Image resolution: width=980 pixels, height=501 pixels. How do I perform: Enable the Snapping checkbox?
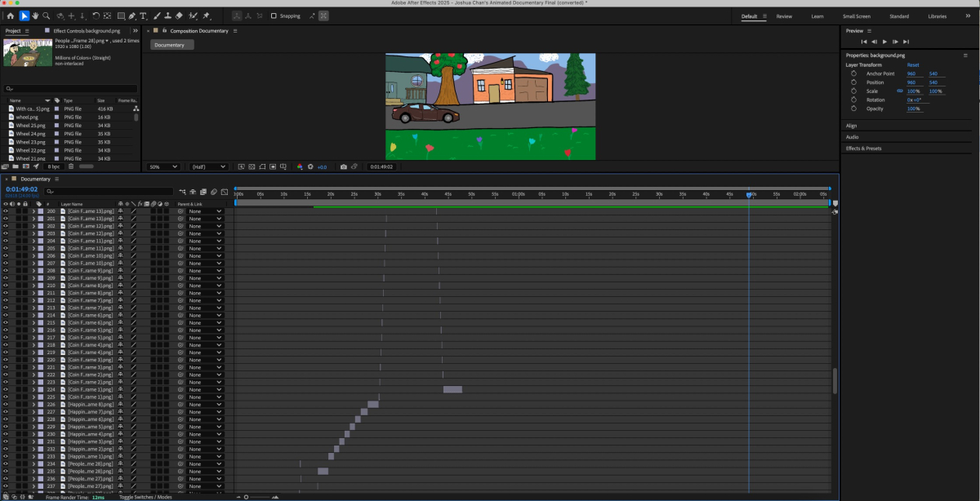[x=274, y=16]
